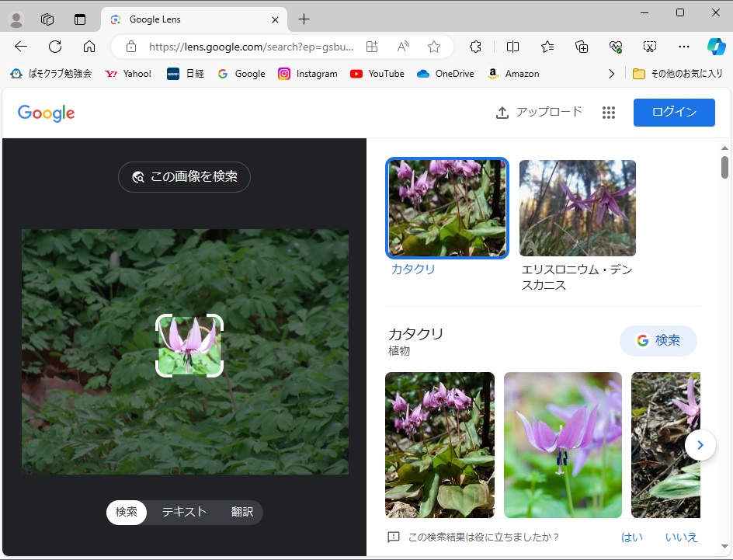Switch to the テキスト mode
The height and width of the screenshot is (560, 733).
tap(184, 512)
